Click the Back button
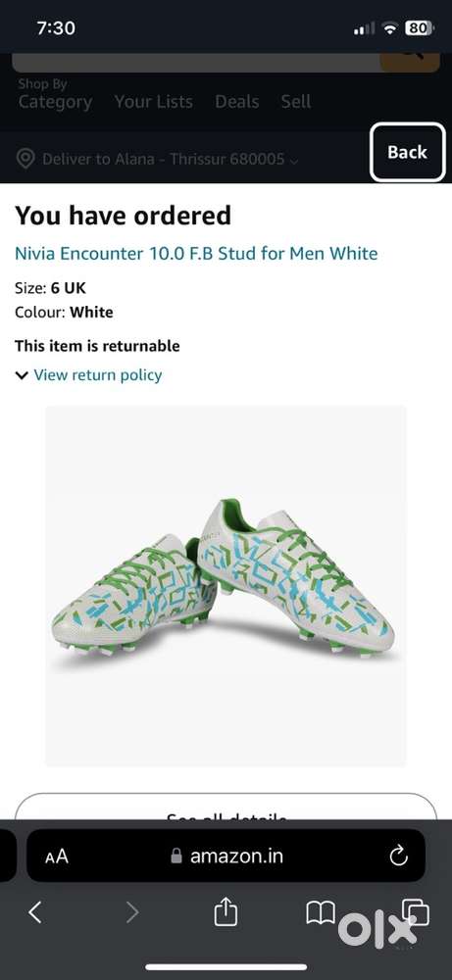Image resolution: width=452 pixels, height=980 pixels. [x=408, y=152]
